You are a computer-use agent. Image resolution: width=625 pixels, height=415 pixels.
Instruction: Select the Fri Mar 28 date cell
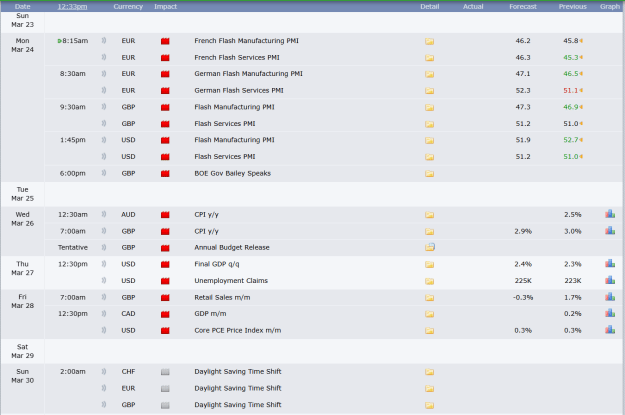[22, 301]
